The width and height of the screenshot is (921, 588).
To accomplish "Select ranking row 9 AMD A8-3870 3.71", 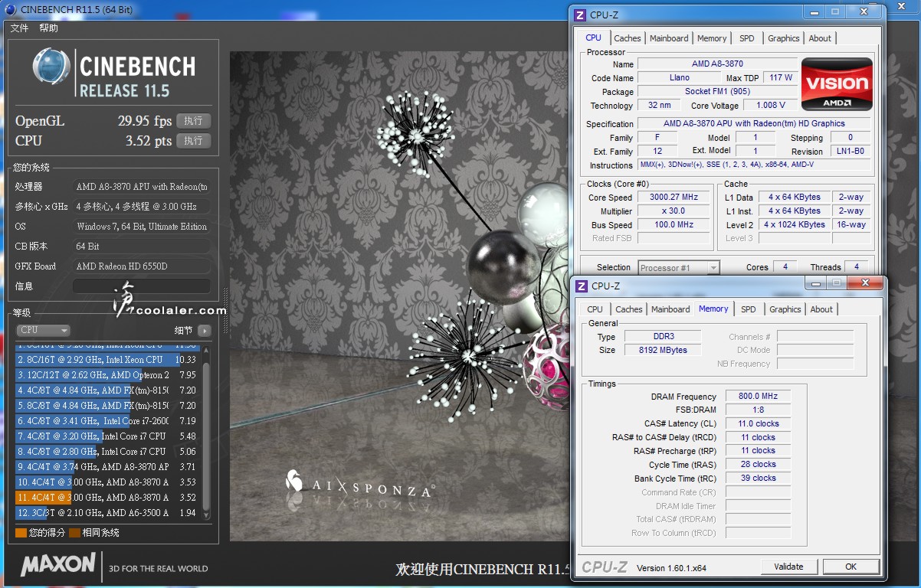I will [x=107, y=467].
